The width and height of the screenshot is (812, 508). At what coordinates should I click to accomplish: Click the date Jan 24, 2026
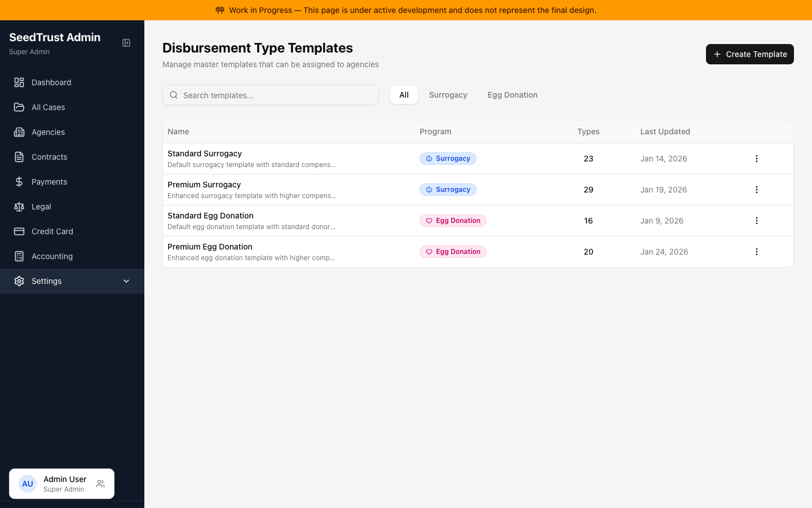point(664,252)
